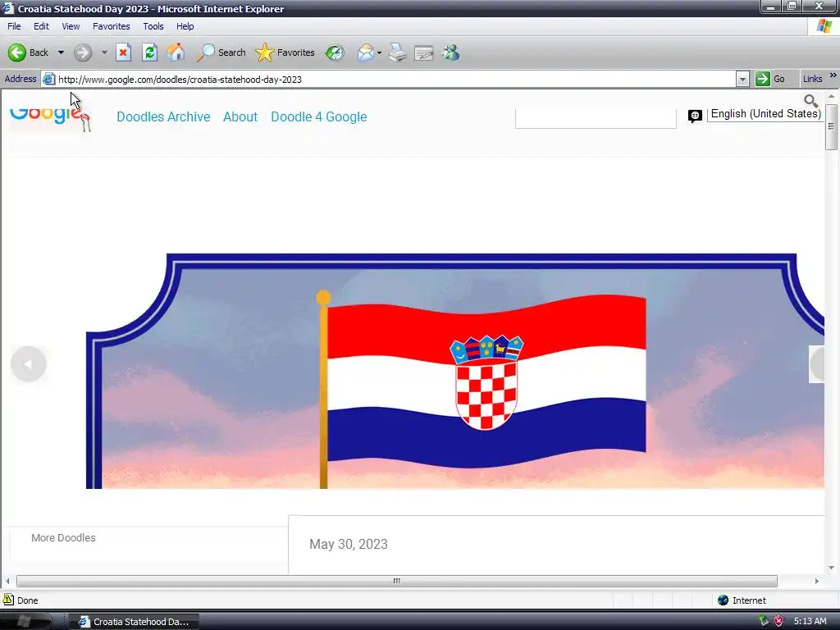The height and width of the screenshot is (630, 840).
Task: Open the History clock icon
Action: (335, 52)
